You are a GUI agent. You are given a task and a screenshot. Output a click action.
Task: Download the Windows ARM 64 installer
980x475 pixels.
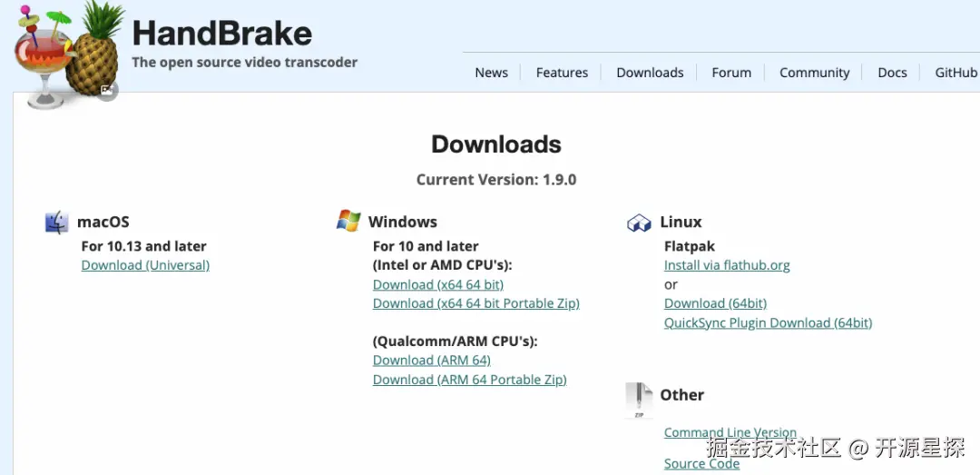pos(431,361)
